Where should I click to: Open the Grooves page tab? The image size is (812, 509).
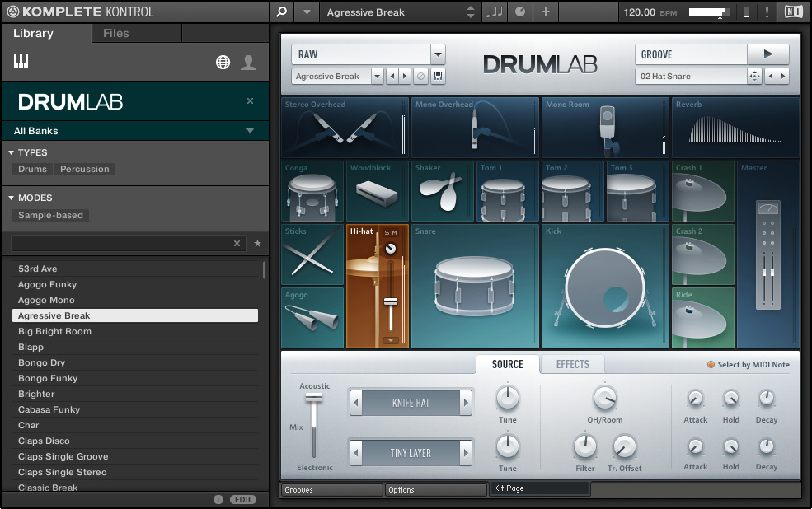332,489
